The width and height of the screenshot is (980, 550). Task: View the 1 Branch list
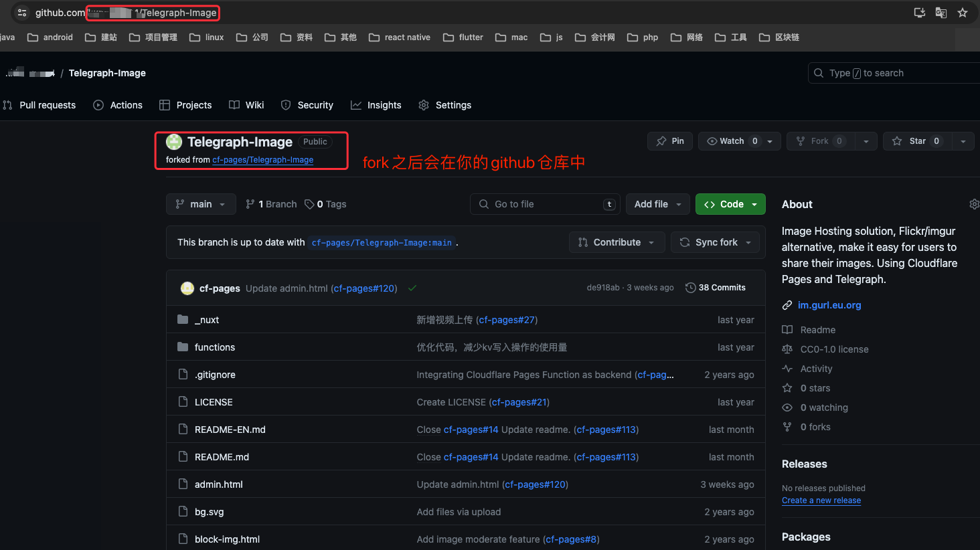click(271, 204)
